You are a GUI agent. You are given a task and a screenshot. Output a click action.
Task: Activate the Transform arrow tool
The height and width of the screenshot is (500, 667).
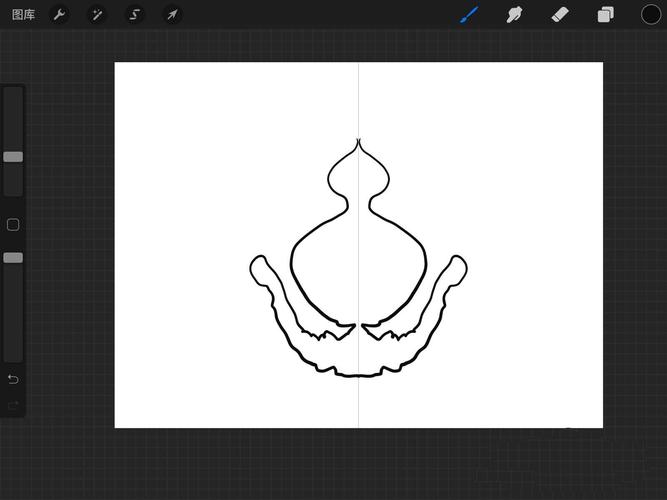tap(172, 15)
